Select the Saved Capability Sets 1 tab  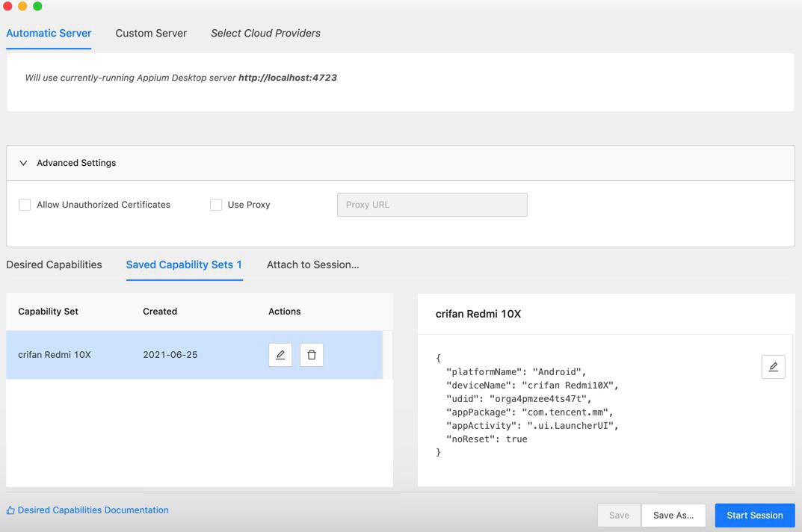[x=184, y=265]
